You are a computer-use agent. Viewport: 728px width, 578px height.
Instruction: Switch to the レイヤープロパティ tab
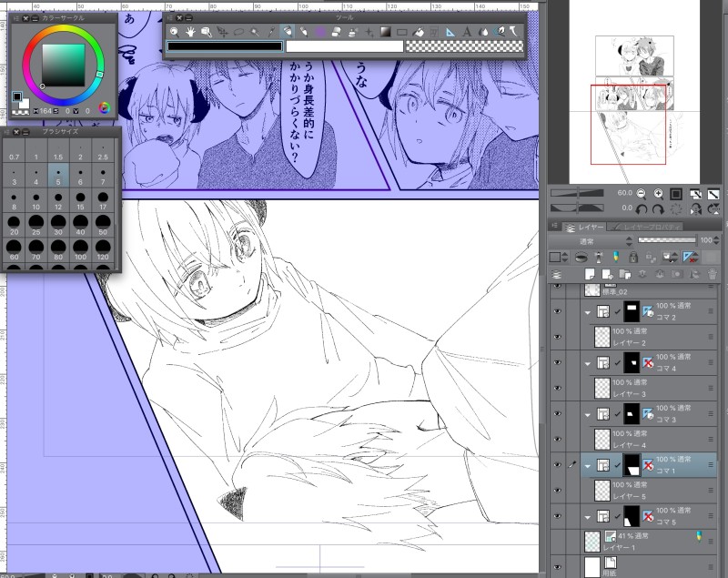tap(647, 227)
